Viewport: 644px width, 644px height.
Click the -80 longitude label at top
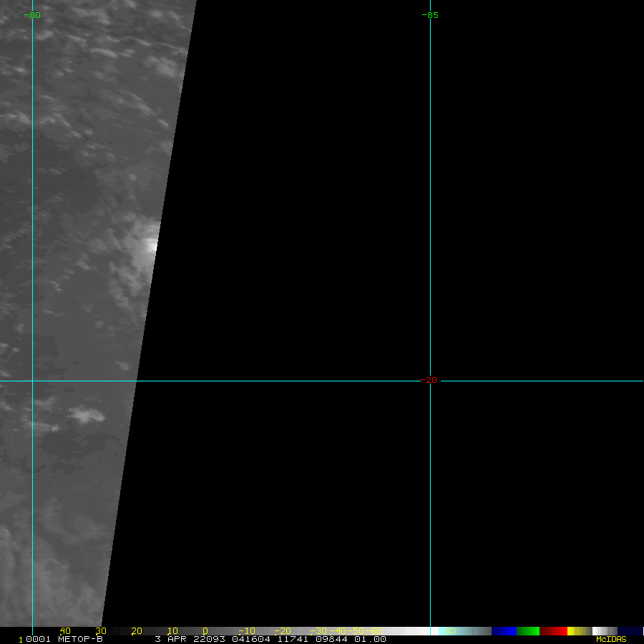pyautogui.click(x=32, y=15)
